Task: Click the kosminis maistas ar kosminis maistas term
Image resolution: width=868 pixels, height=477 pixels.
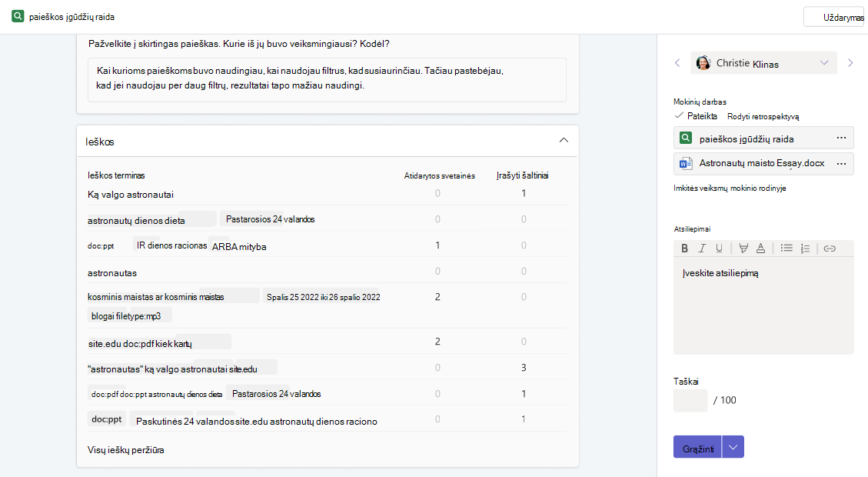Action: click(x=155, y=297)
